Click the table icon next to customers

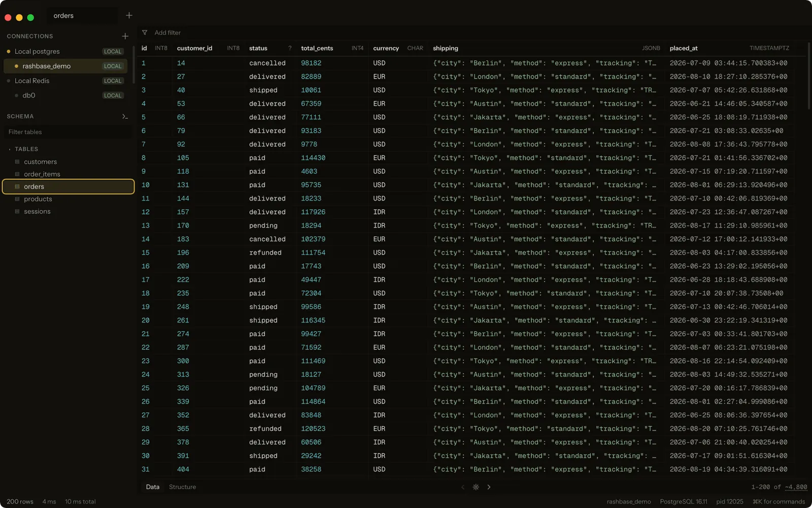[17, 162]
